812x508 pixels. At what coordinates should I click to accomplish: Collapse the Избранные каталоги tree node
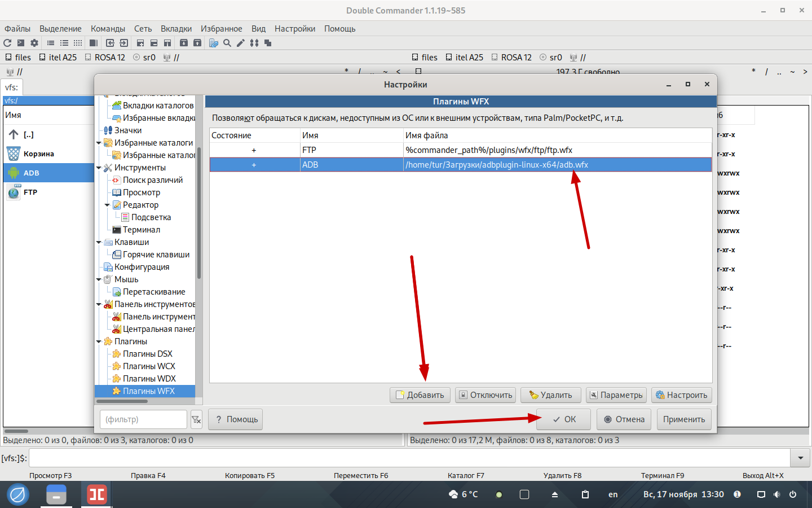point(99,143)
